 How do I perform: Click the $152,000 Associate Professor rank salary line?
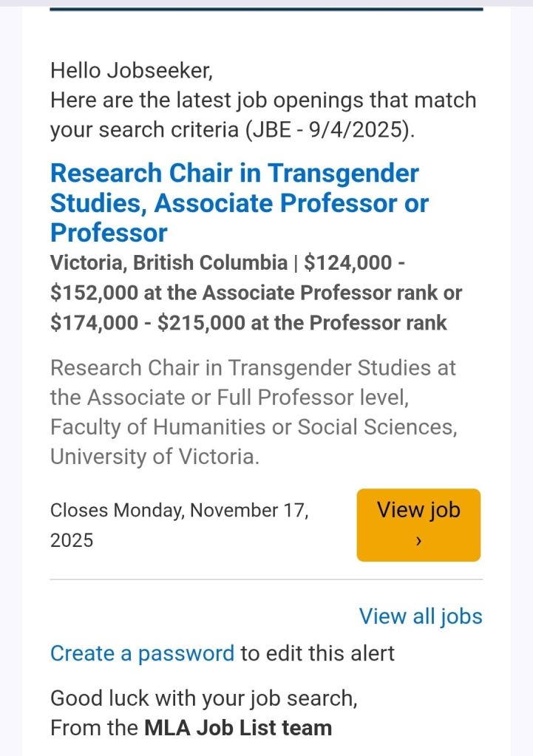(256, 293)
